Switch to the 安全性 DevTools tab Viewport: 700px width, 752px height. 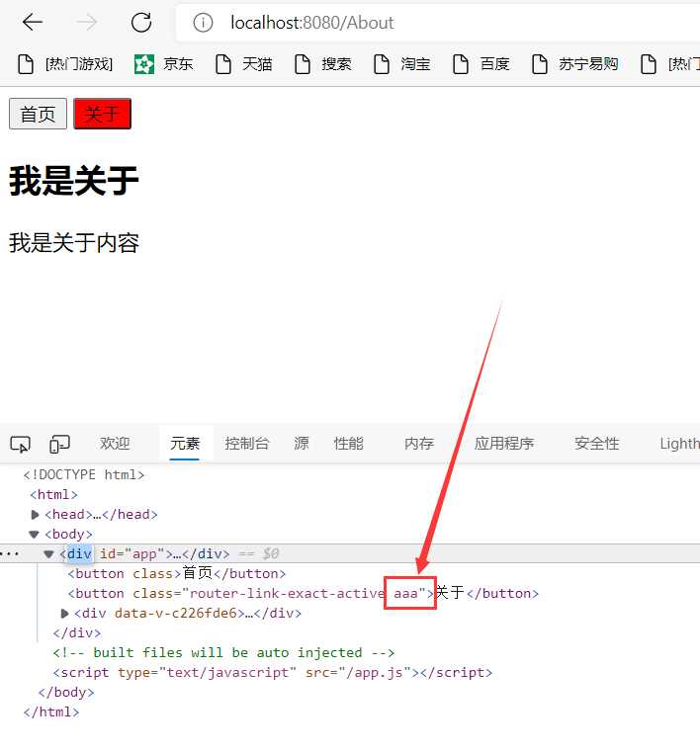[x=597, y=444]
